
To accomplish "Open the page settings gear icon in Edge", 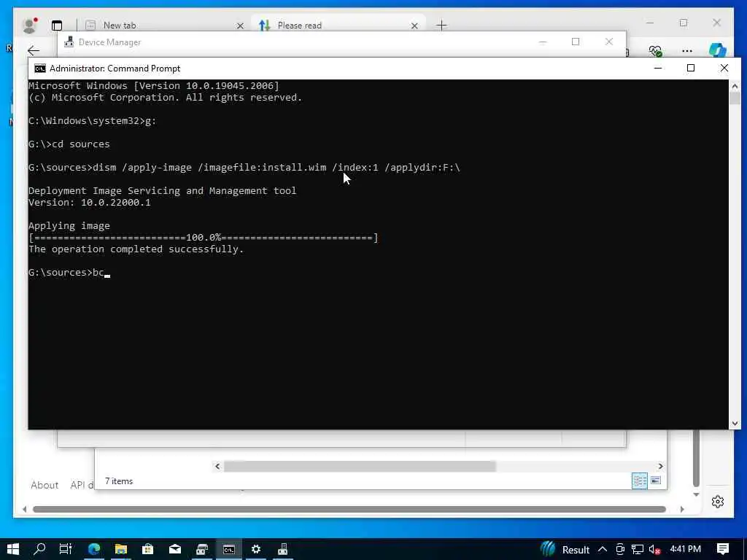I will pos(718,502).
